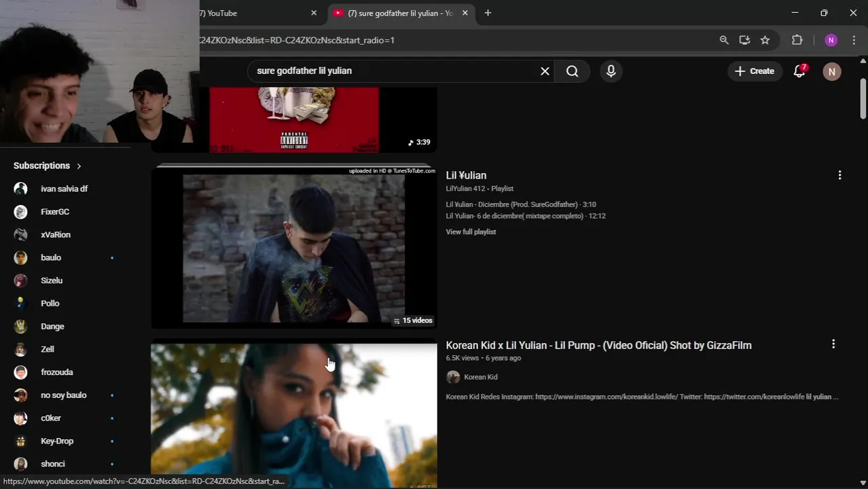868x489 pixels.
Task: Click LilYulian 412 · Playlist text
Action: click(480, 189)
